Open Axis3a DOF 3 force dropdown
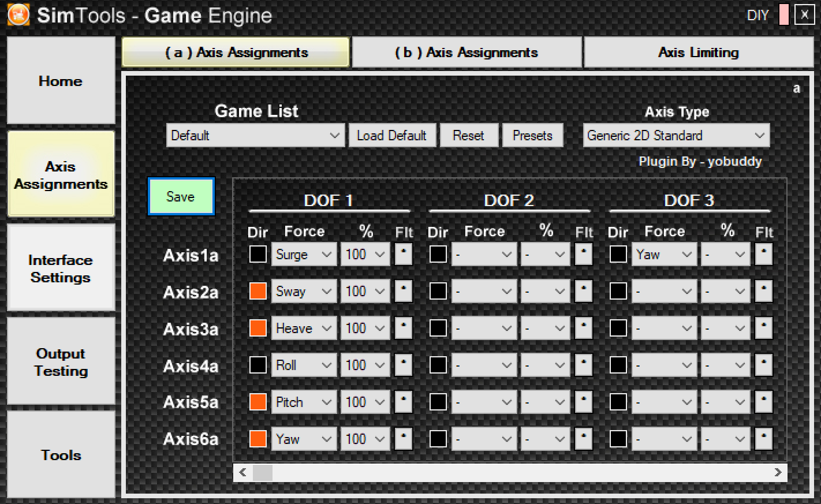The width and height of the screenshot is (821, 504). pyautogui.click(x=664, y=328)
